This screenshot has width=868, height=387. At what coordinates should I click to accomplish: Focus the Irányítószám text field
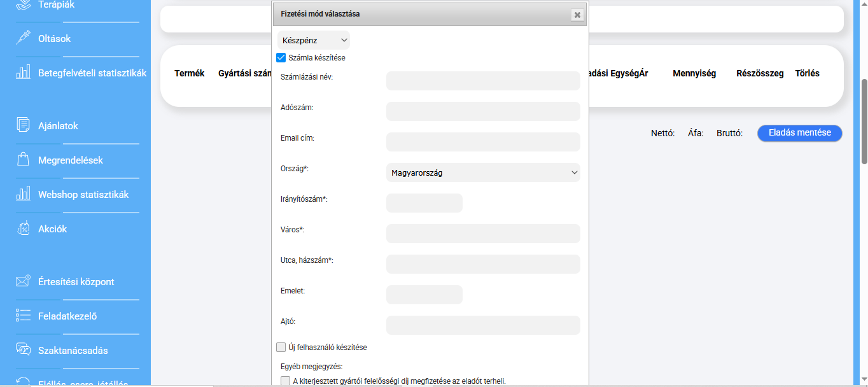pyautogui.click(x=424, y=203)
